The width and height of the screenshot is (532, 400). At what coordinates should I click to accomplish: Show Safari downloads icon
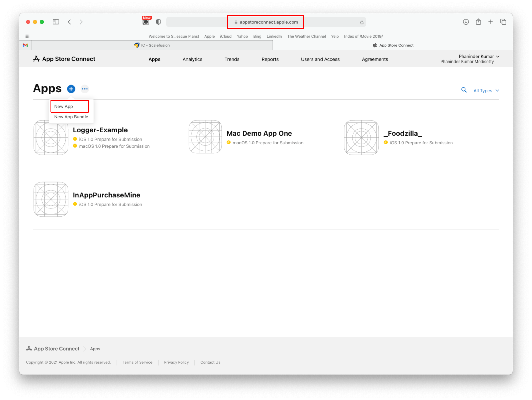point(466,22)
